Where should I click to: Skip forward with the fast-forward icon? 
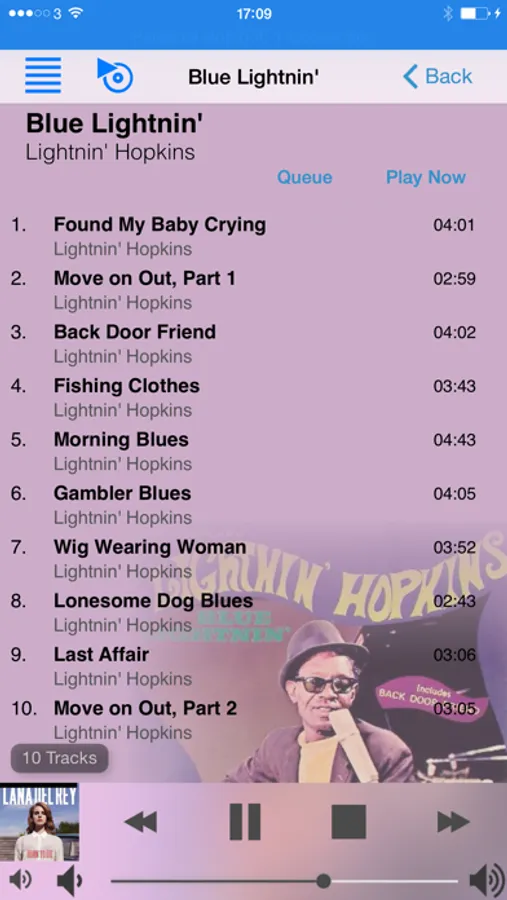(x=453, y=822)
